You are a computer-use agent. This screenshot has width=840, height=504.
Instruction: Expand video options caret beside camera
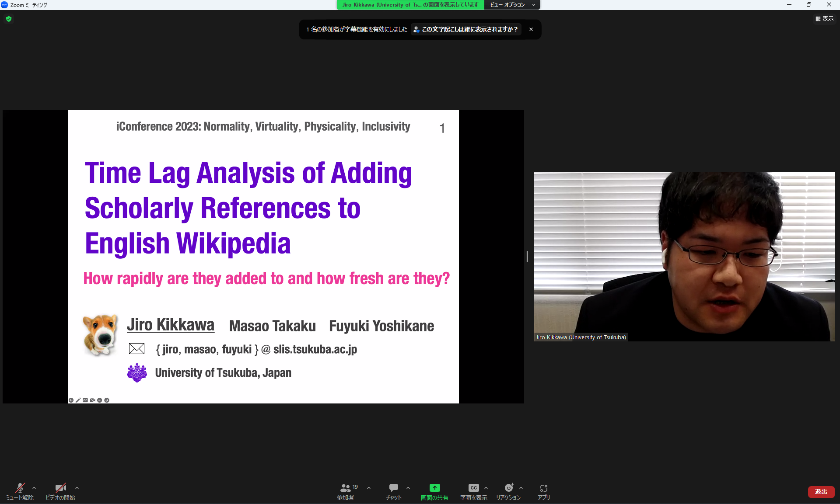(x=77, y=488)
